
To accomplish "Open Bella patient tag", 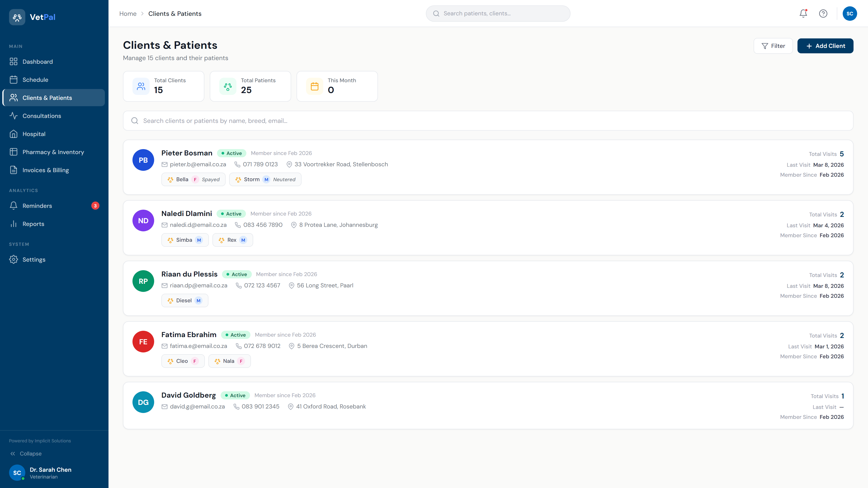I will click(x=193, y=180).
